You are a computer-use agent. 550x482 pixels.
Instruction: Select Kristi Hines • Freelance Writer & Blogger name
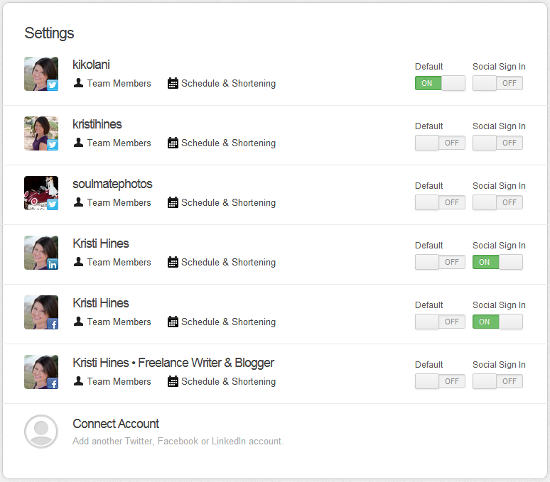(x=173, y=363)
